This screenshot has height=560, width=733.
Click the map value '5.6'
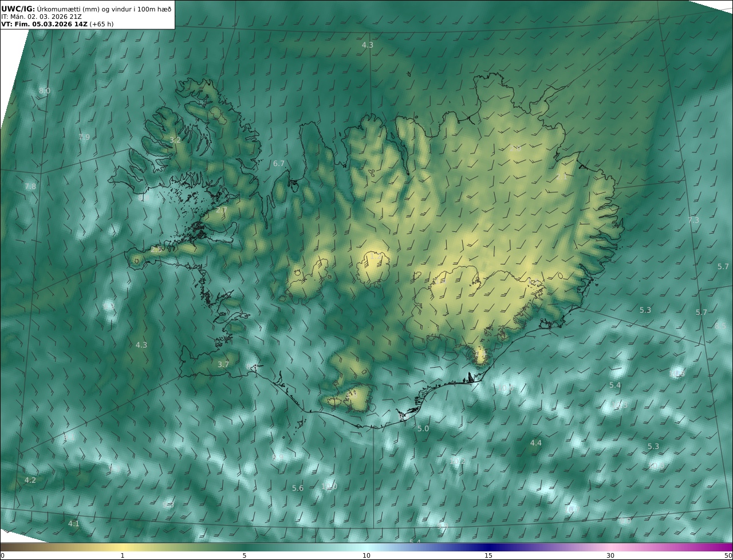(298, 488)
